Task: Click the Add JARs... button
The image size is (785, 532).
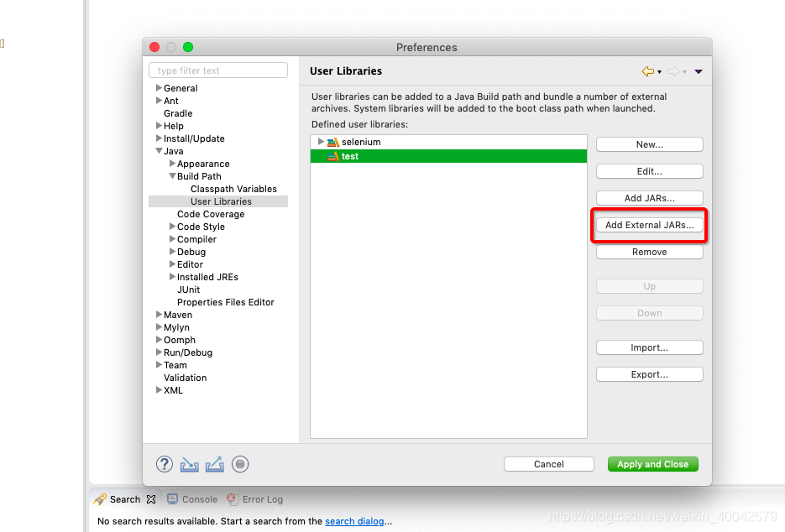Action: tap(649, 198)
